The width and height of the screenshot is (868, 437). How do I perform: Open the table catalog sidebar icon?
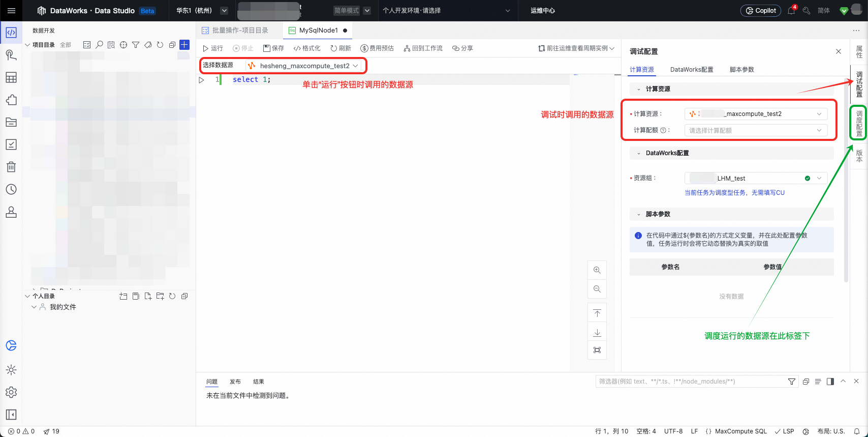click(11, 77)
